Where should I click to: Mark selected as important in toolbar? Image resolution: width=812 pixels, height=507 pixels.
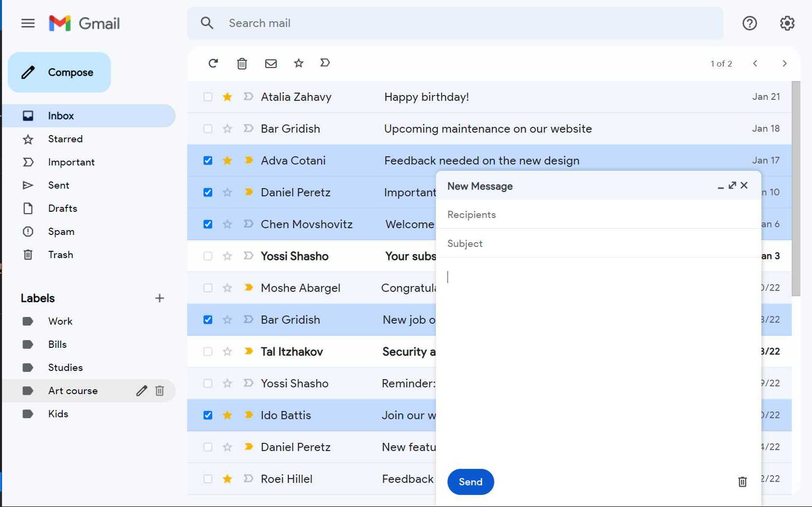point(325,63)
